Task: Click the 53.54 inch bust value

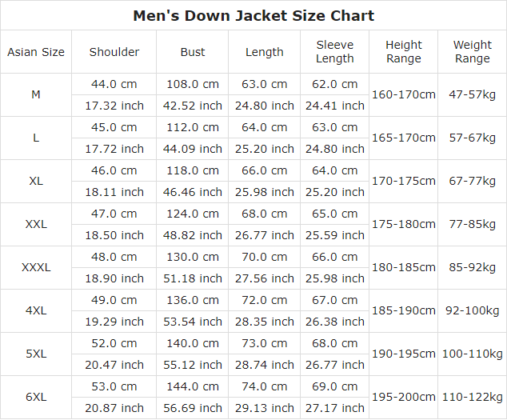Action: 193,322
